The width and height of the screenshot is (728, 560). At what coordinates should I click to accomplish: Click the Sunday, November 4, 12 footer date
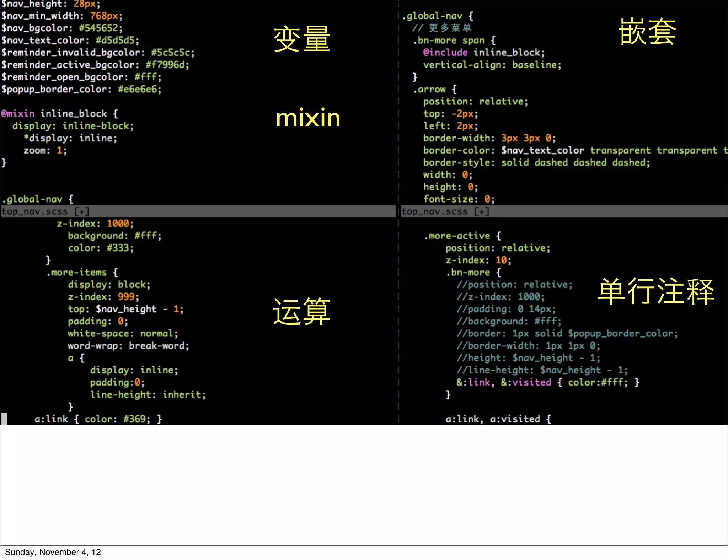(x=53, y=552)
